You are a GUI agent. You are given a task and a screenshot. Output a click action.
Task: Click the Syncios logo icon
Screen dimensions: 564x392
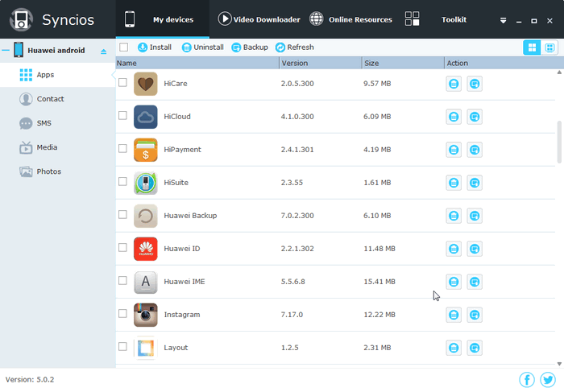coord(21,20)
